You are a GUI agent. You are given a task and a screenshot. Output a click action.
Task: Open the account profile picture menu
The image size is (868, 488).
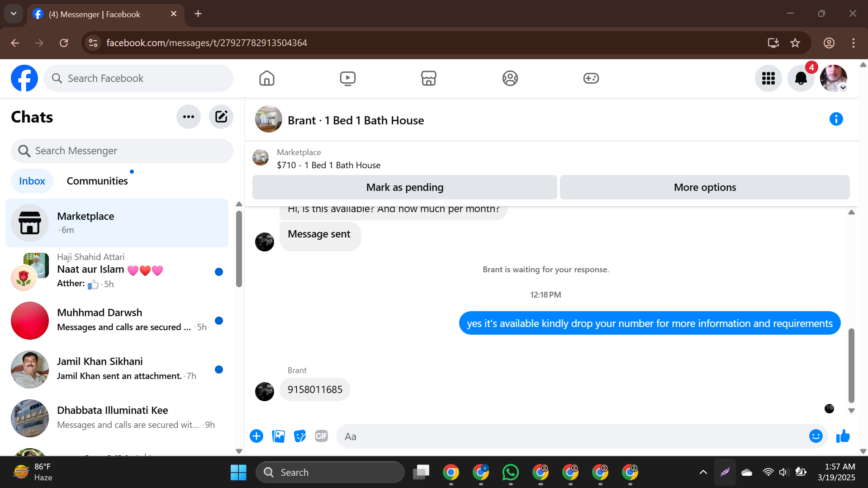coord(834,78)
